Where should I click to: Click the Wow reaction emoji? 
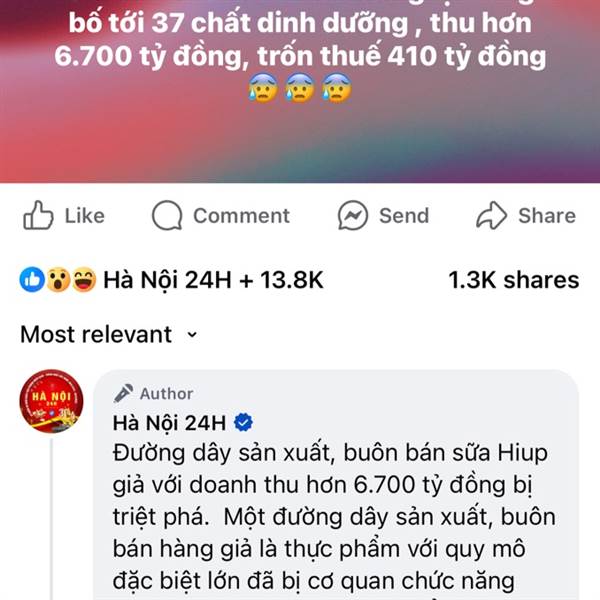click(58, 279)
